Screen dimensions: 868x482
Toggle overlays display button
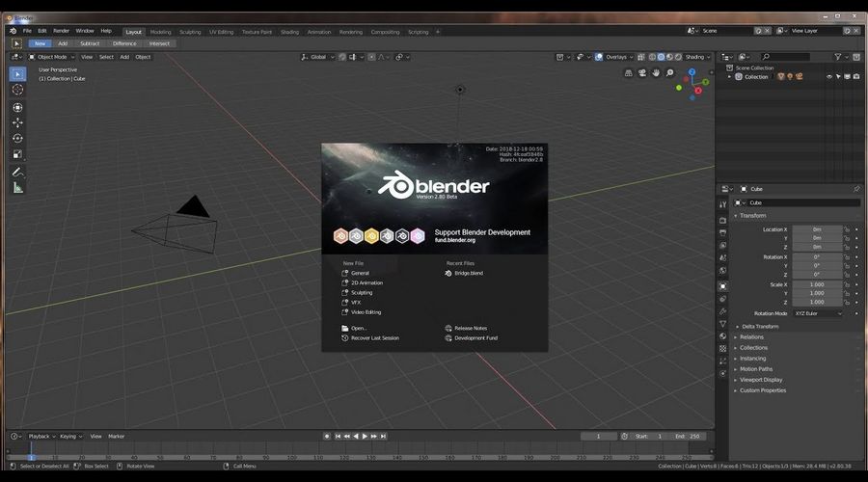pyautogui.click(x=599, y=57)
